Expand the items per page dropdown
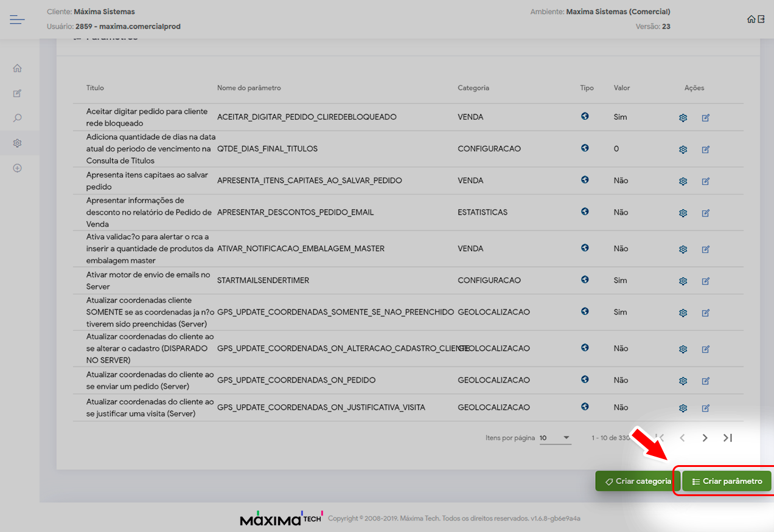 pos(555,438)
